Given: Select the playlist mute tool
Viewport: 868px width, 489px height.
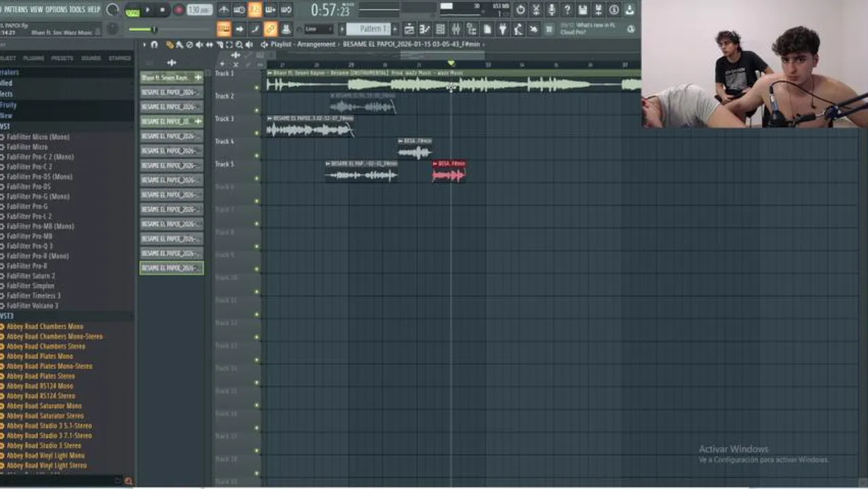Looking at the screenshot, I should click(199, 45).
